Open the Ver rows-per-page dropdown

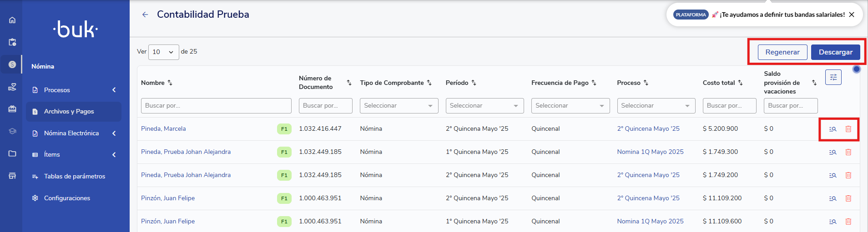(163, 52)
